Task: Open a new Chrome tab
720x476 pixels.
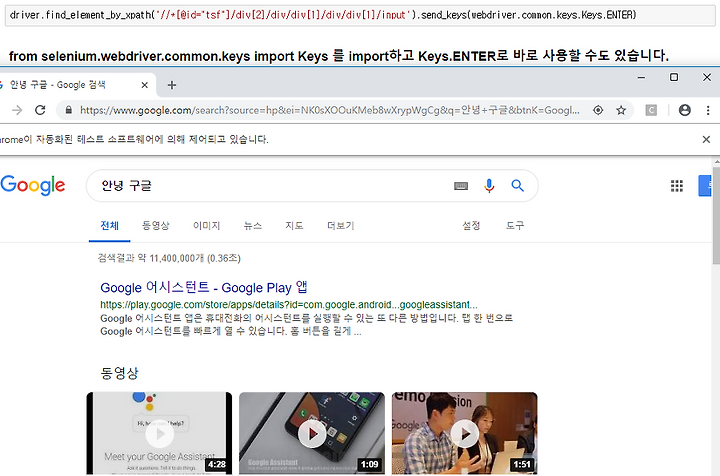Action: [x=172, y=85]
